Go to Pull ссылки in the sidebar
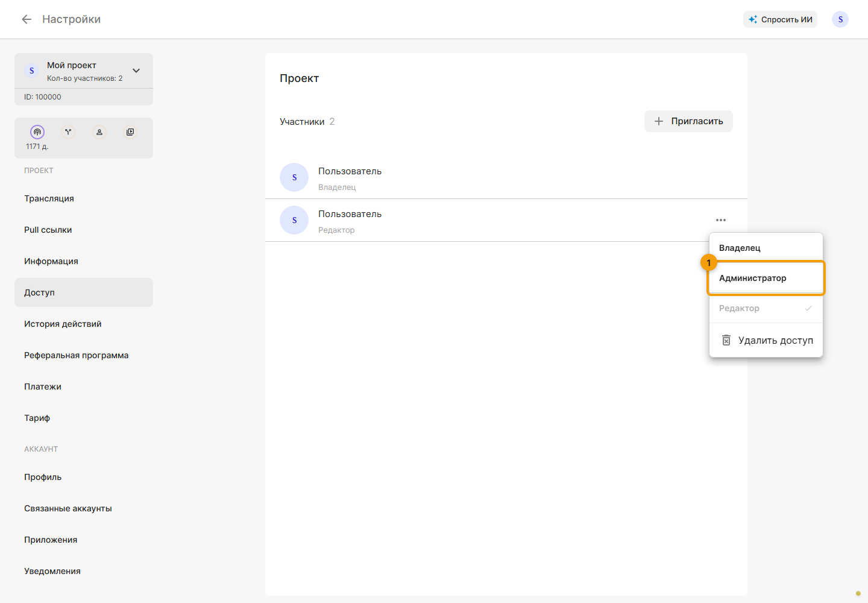Image resolution: width=868 pixels, height=603 pixels. [84, 230]
